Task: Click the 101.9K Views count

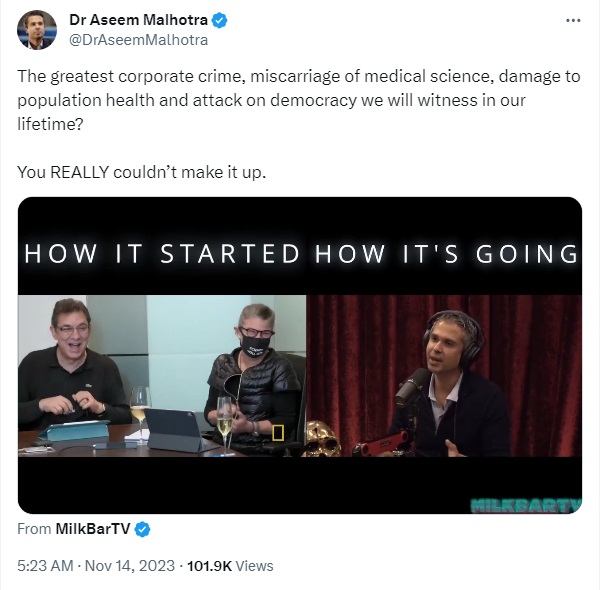Action: click(x=230, y=566)
